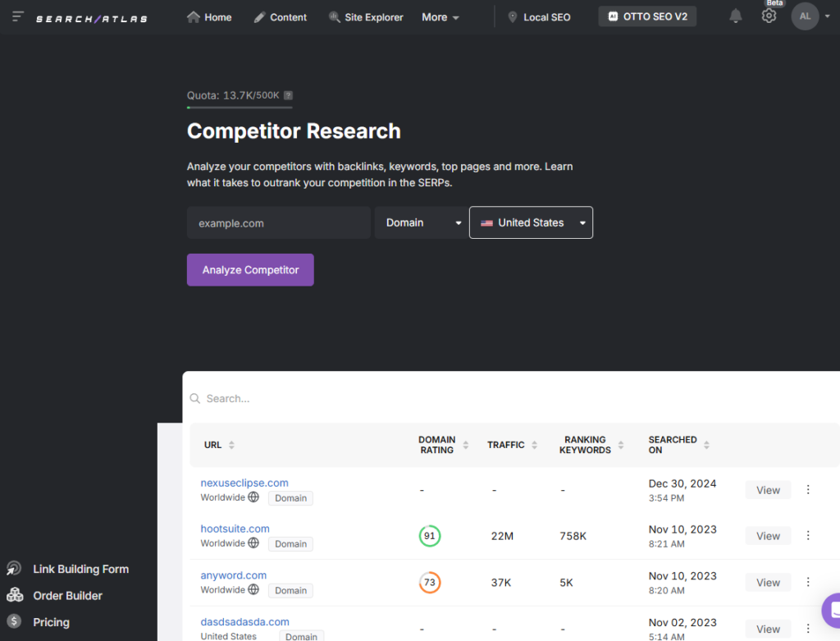Image resolution: width=840 pixels, height=641 pixels.
Task: Click the search magnifier icon in table
Action: click(x=195, y=399)
